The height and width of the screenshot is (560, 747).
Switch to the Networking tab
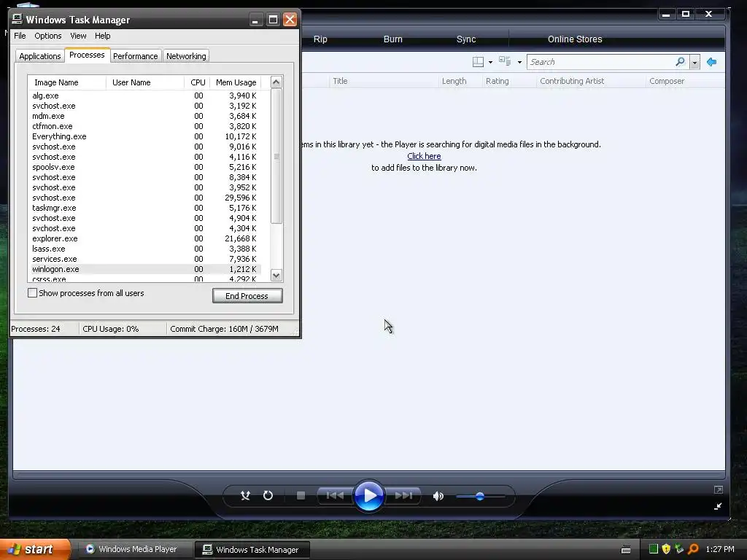(186, 56)
